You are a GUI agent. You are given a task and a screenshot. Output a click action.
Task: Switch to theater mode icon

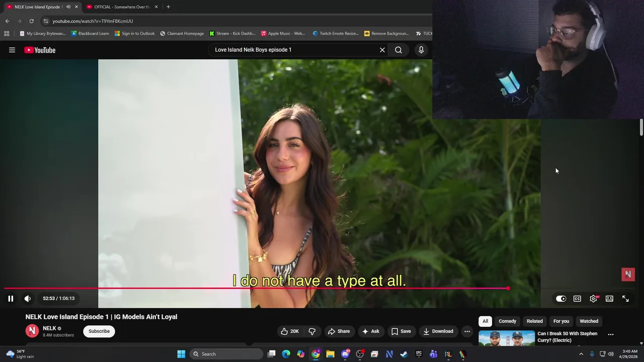click(x=609, y=299)
